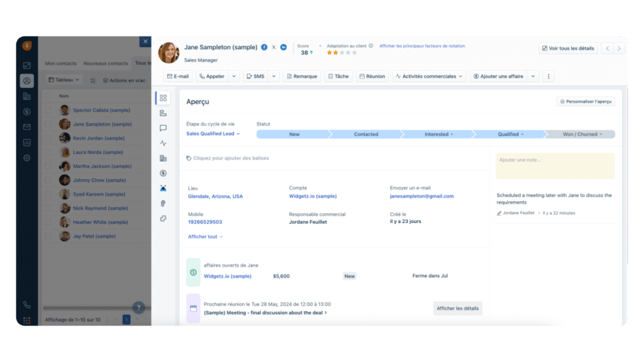The height and width of the screenshot is (362, 644).
Task: View attachments via the paperclip icon
Action: 163,202
